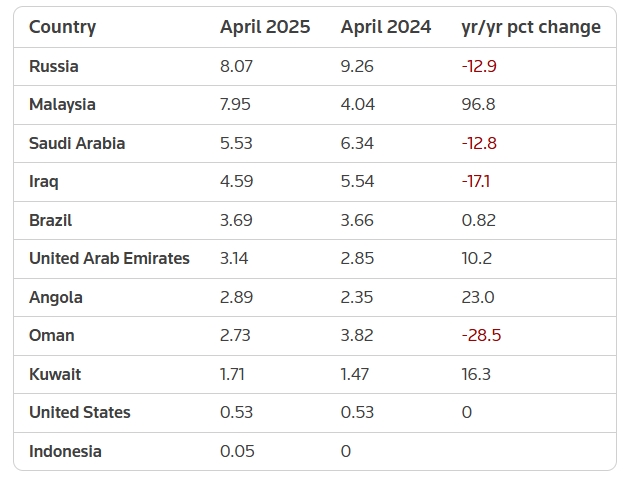Viewport: 628px width, 478px height.
Task: Click Indonesia's April 2025 value 0.05
Action: pyautogui.click(x=237, y=451)
